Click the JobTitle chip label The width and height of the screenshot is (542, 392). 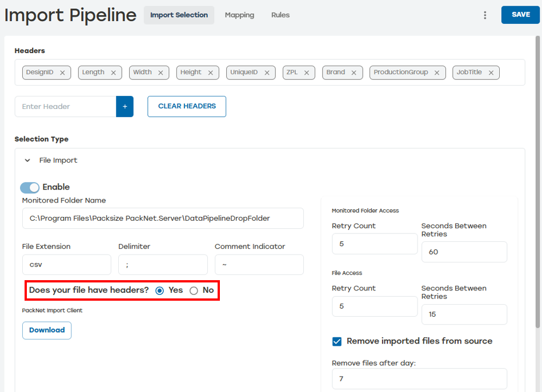469,72
